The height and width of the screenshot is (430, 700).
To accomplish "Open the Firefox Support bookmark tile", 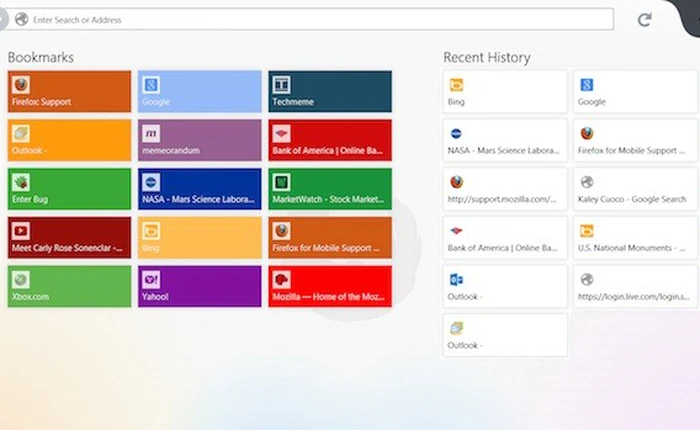I will coord(69,92).
